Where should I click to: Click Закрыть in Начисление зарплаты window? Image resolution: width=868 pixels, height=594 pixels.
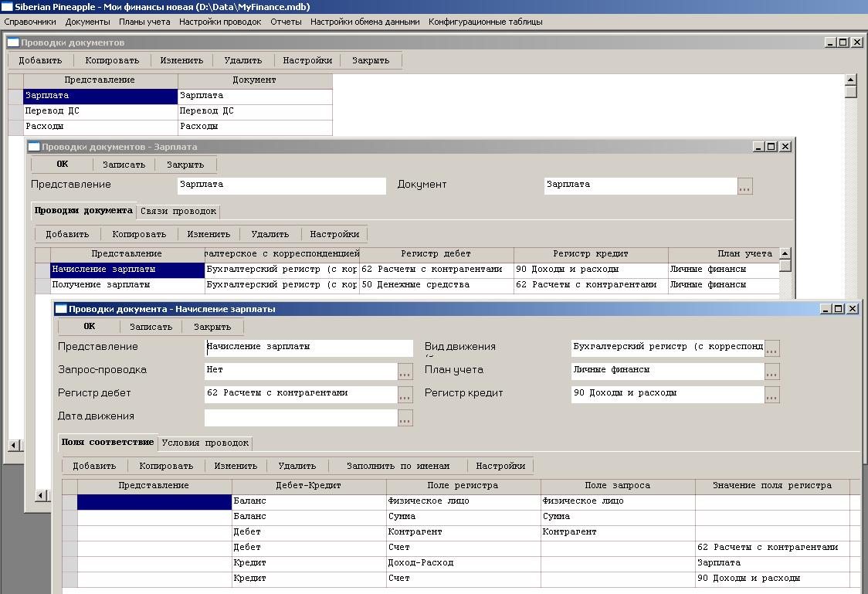pyautogui.click(x=212, y=327)
